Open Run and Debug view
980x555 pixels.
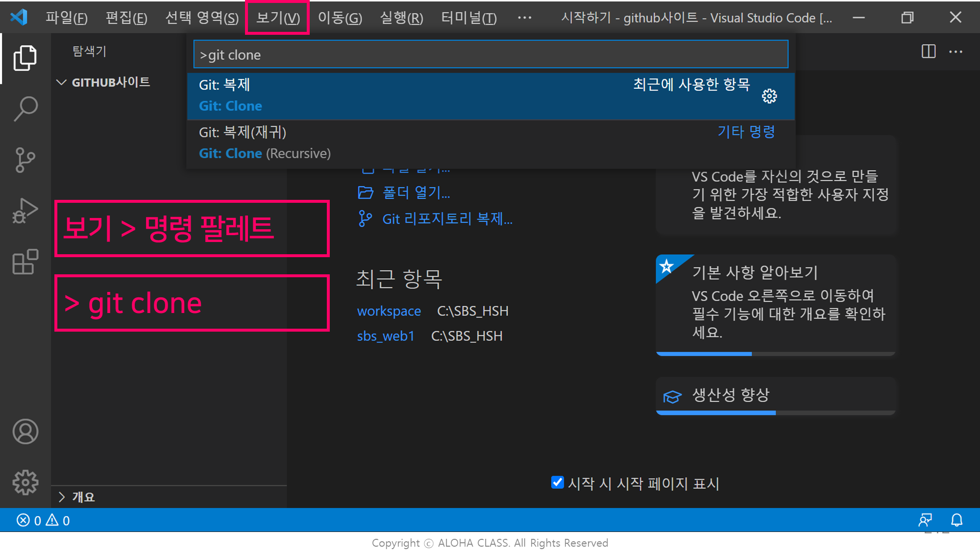(25, 211)
